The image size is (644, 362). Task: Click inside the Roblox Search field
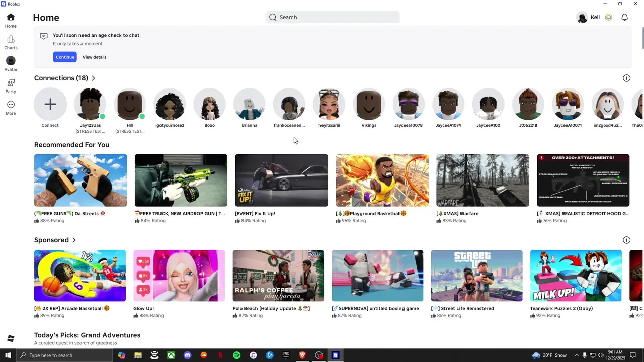point(333,17)
